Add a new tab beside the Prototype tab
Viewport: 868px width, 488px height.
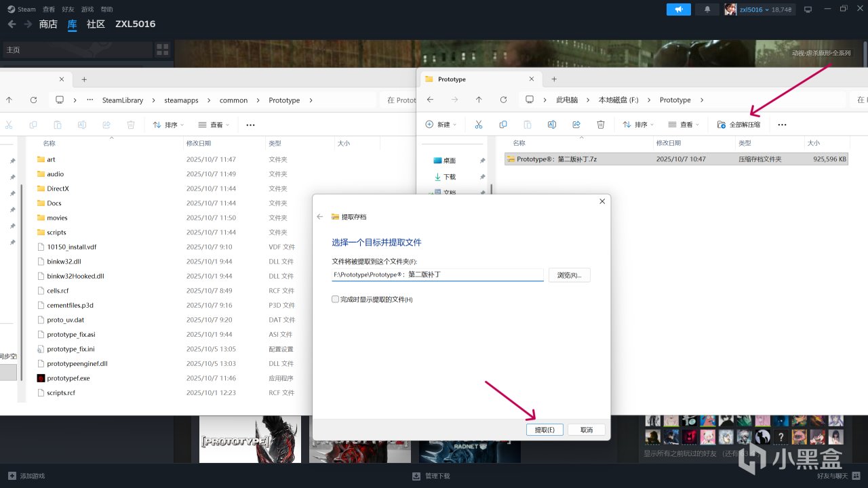click(x=554, y=79)
